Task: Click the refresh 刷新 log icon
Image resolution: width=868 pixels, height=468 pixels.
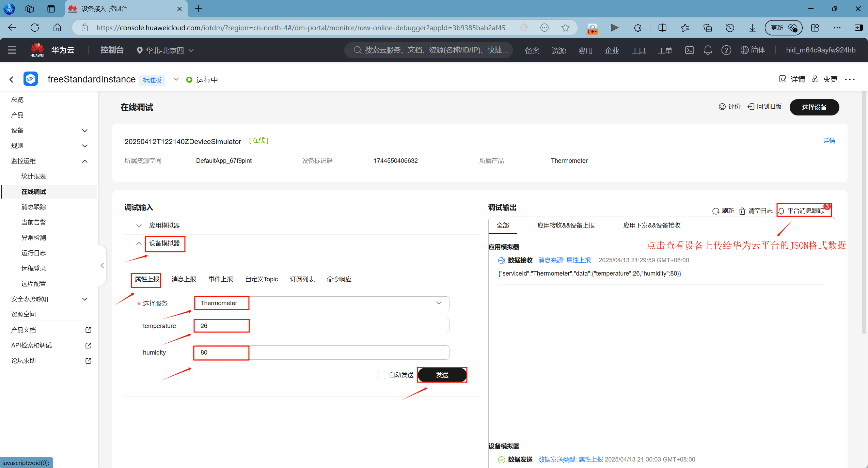Action: click(x=716, y=211)
